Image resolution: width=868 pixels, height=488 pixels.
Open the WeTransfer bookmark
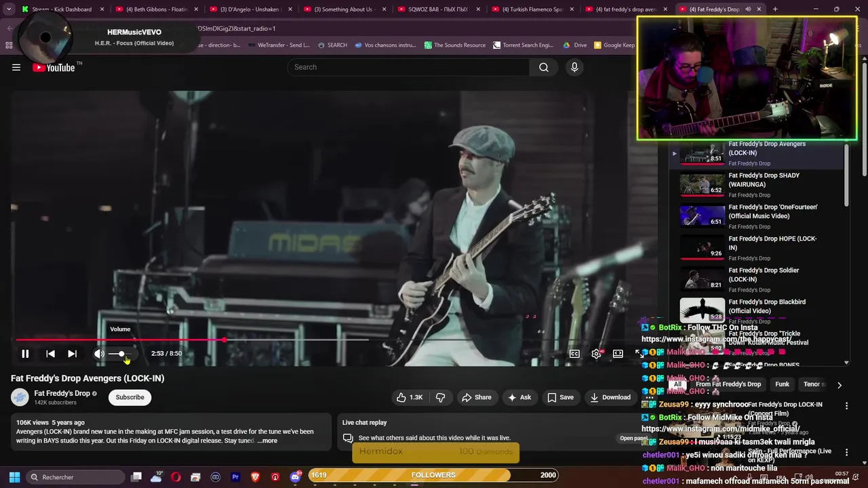[x=279, y=45]
